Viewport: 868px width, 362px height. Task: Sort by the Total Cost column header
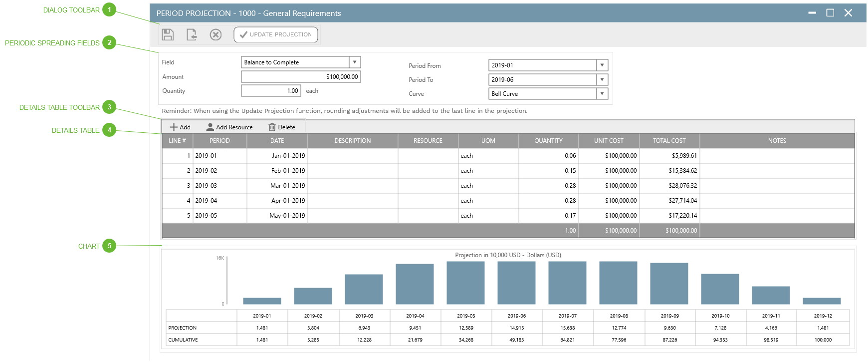[669, 141]
